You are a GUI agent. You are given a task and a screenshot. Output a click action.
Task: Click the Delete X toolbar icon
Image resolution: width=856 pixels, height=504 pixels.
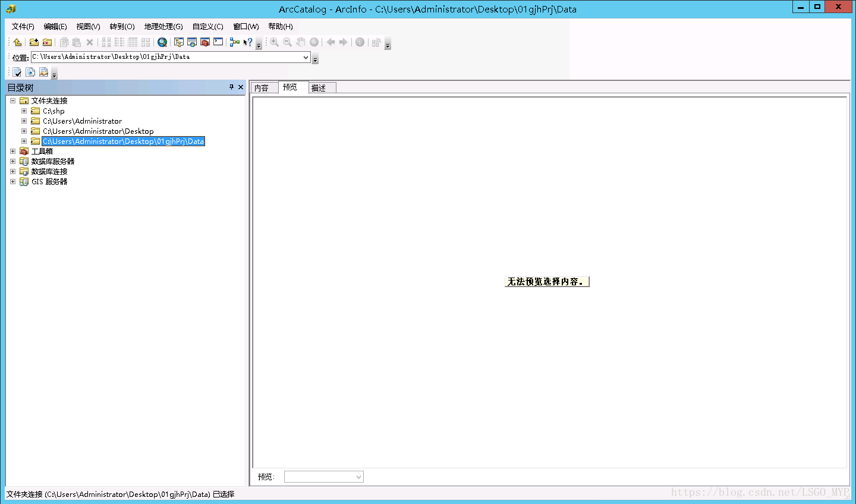90,42
